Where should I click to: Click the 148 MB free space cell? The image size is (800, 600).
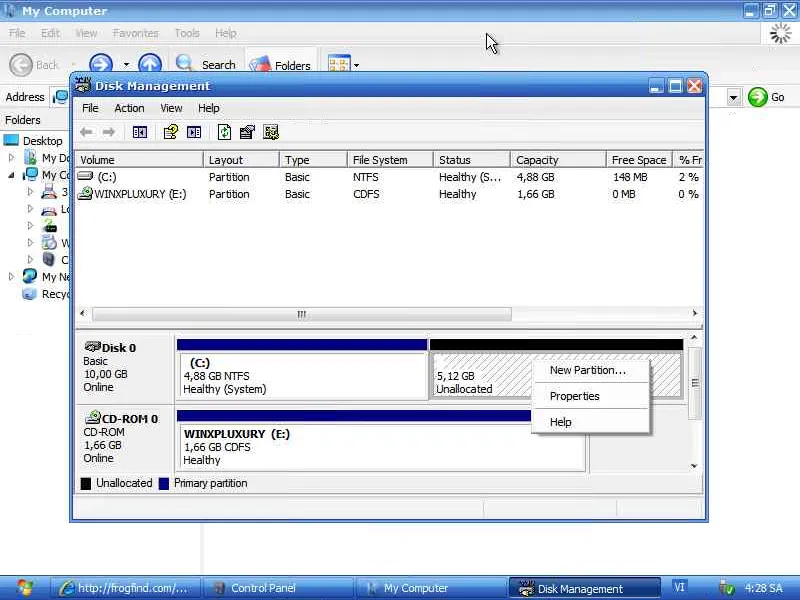pos(630,177)
